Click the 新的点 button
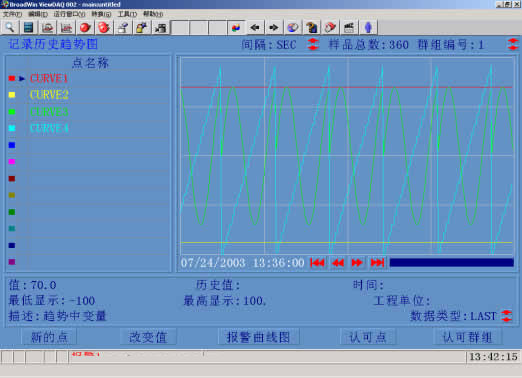 pyautogui.click(x=49, y=337)
